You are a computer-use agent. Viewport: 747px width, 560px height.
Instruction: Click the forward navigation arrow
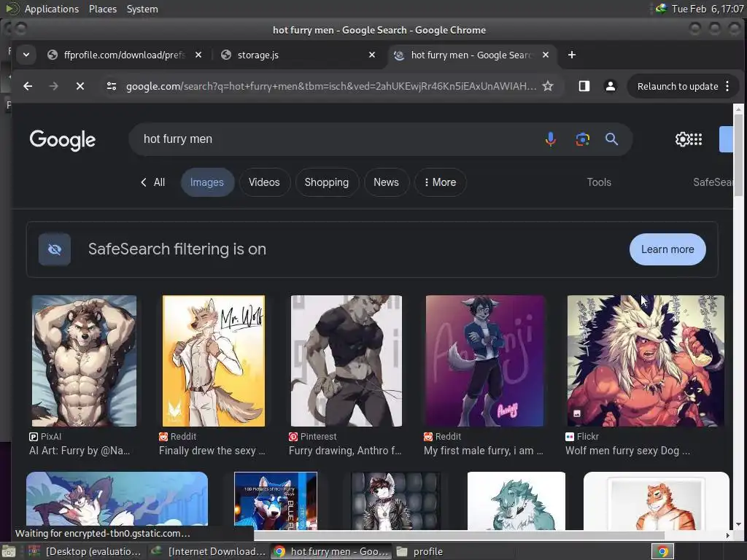click(x=54, y=86)
